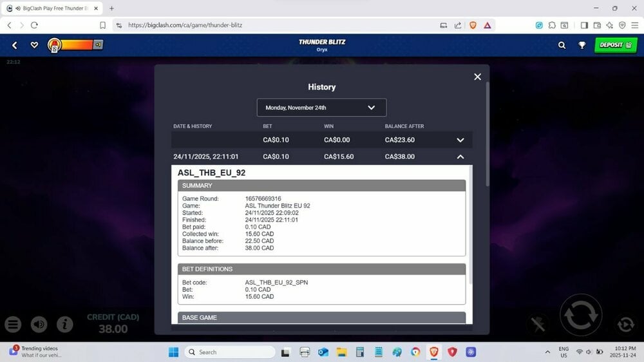Open the game hamburger menu
This screenshot has height=362, width=644.
14,324
